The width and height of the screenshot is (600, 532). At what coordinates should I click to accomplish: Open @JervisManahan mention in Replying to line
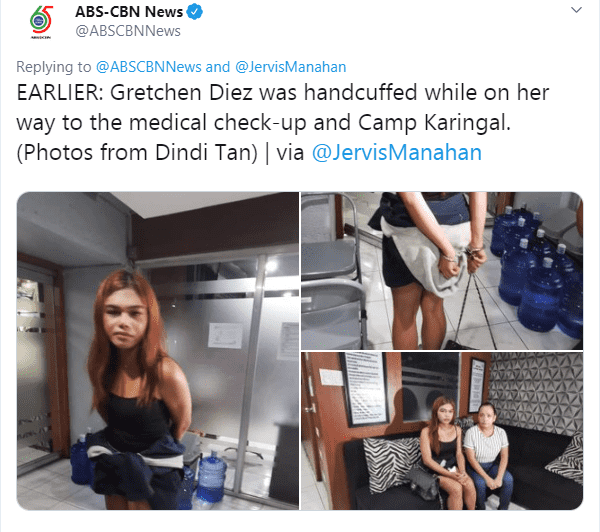click(x=290, y=67)
